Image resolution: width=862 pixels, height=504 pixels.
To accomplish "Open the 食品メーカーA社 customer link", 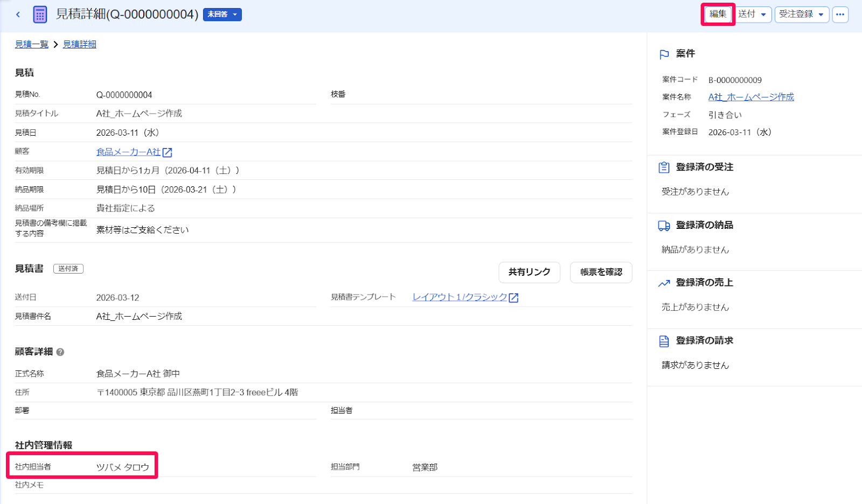I will click(128, 152).
